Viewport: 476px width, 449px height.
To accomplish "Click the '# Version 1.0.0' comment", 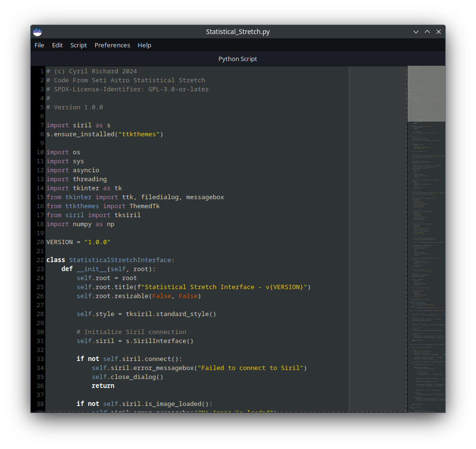I will [75, 107].
